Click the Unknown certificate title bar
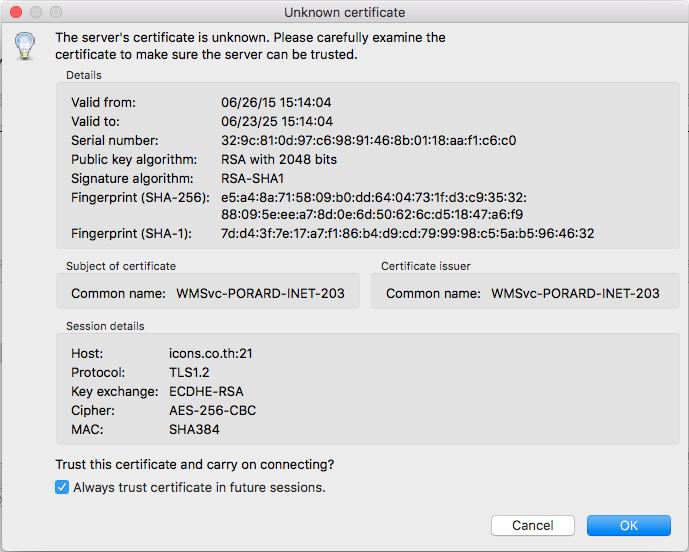 click(344, 12)
